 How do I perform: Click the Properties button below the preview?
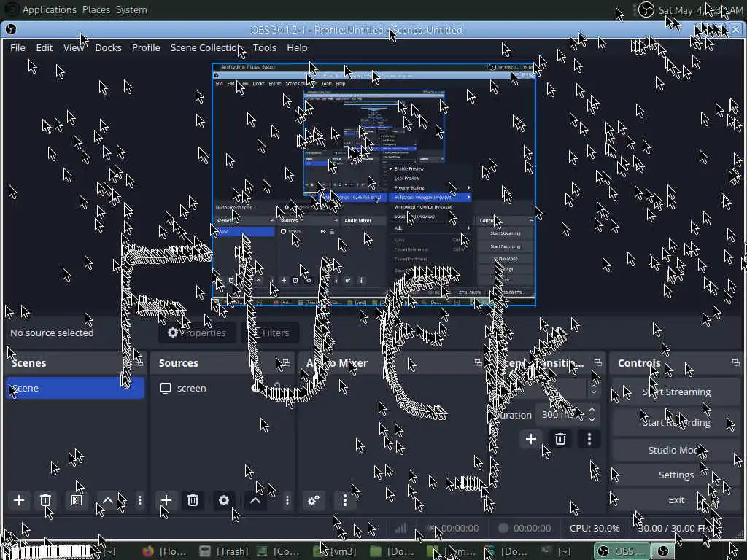(197, 332)
